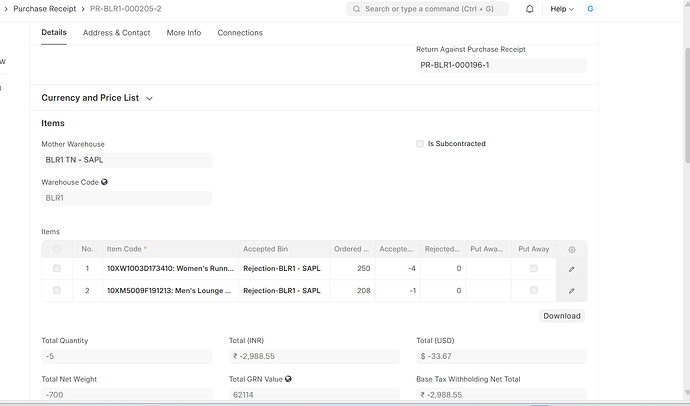This screenshot has height=406, width=690.
Task: Toggle Put Away checkbox in row 2
Action: click(x=533, y=291)
